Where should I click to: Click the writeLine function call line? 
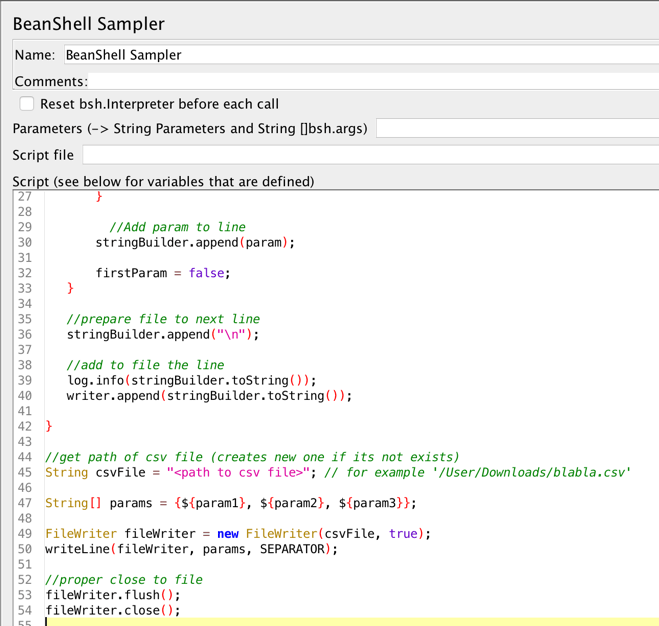pyautogui.click(x=191, y=549)
